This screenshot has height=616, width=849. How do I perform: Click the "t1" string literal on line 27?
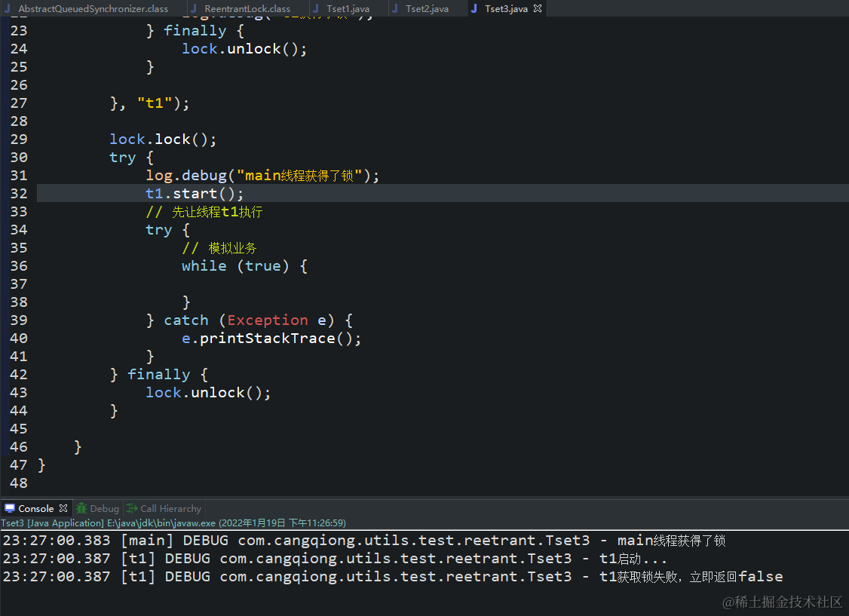coord(155,103)
